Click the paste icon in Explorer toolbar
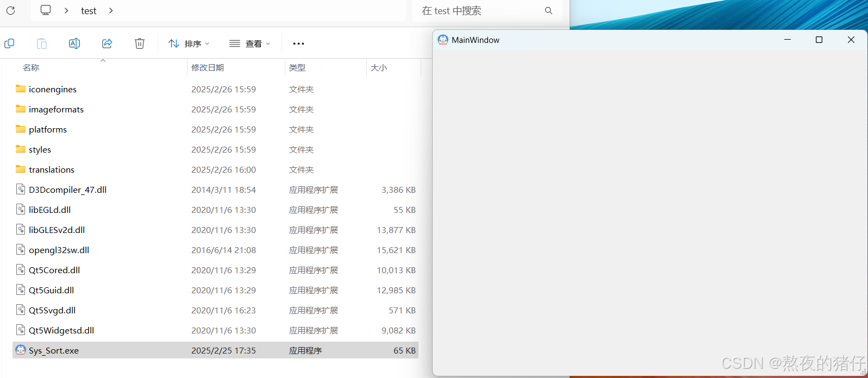868x378 pixels. (42, 43)
